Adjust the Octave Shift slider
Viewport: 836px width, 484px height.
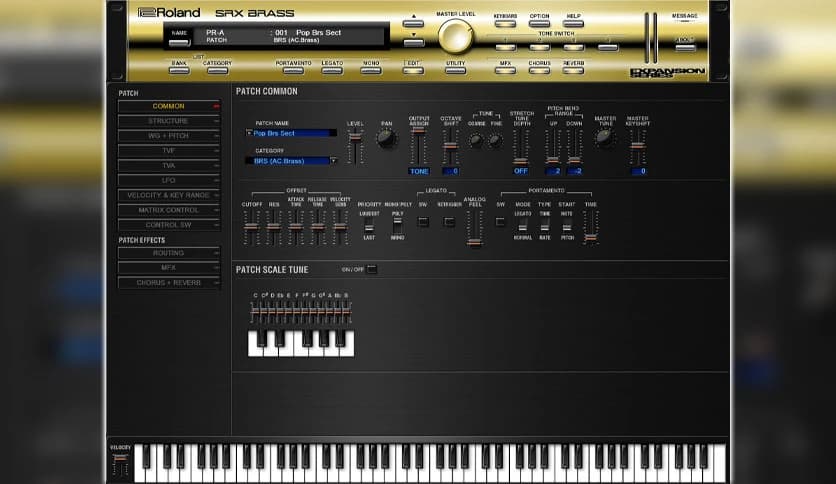click(x=451, y=146)
